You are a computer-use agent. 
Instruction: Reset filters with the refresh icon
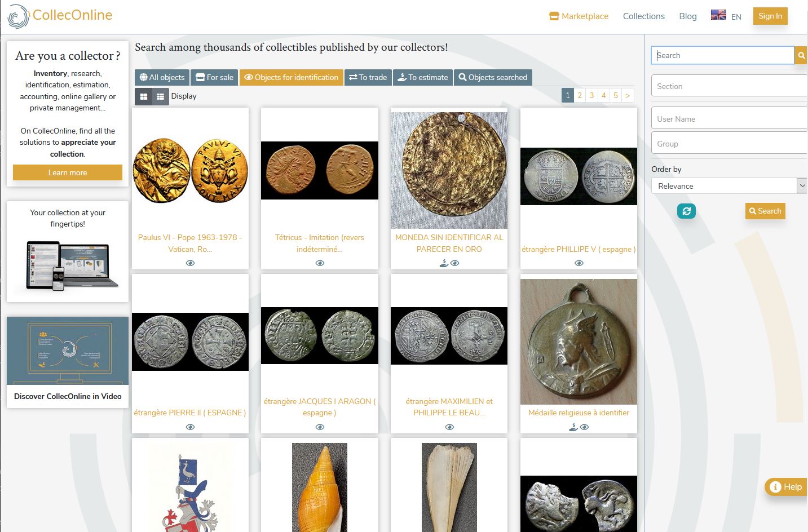pyautogui.click(x=686, y=211)
